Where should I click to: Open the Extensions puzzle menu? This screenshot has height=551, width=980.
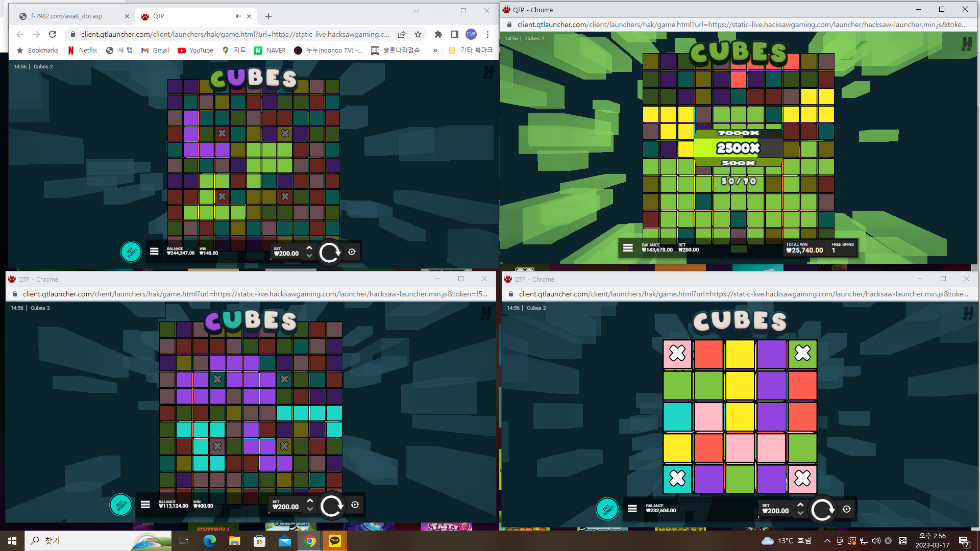pos(438,34)
